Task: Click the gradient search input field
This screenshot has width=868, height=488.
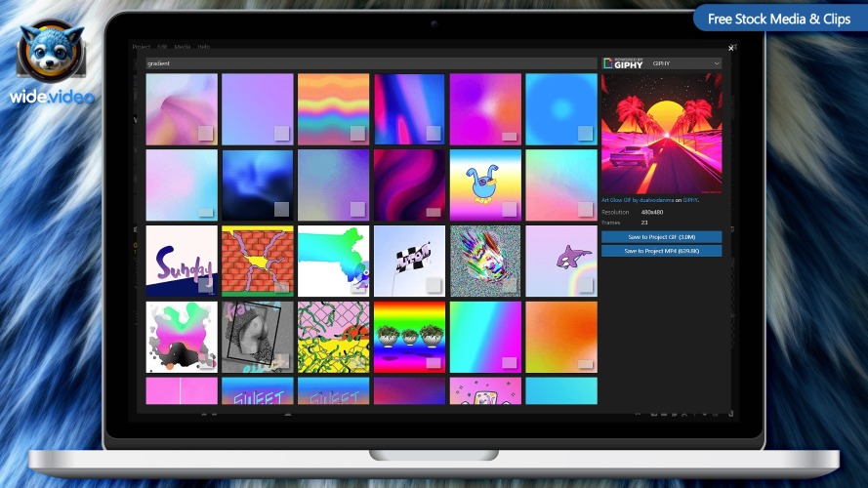Action: (371, 63)
